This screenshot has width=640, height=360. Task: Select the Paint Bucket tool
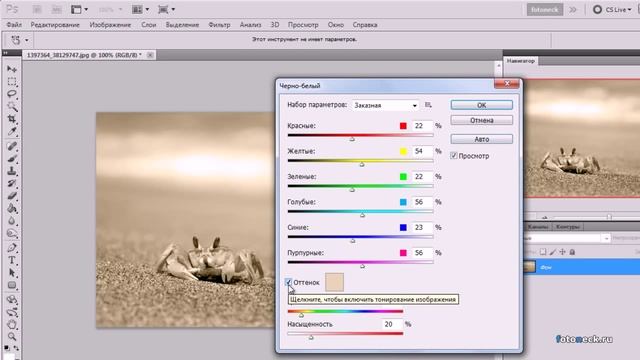(x=12, y=208)
